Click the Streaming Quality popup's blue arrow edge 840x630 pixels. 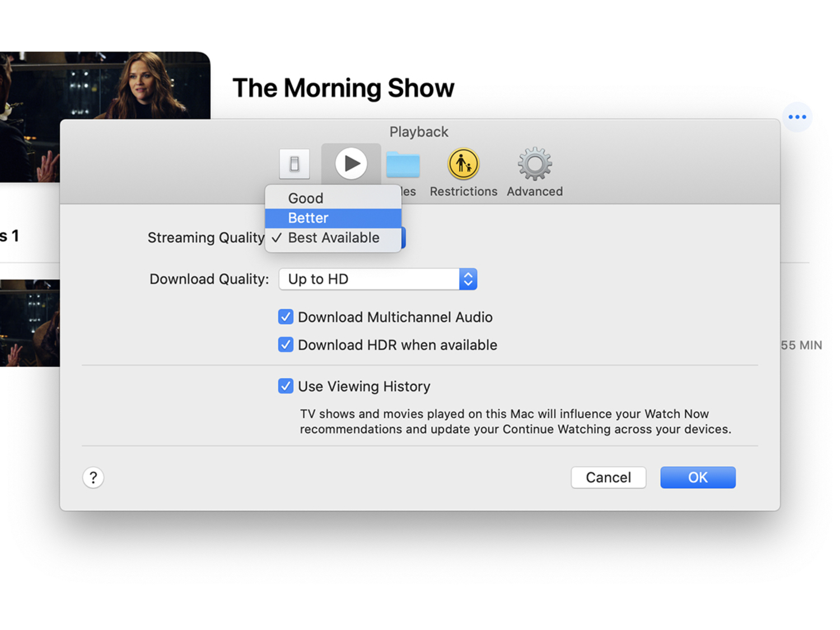(x=403, y=238)
